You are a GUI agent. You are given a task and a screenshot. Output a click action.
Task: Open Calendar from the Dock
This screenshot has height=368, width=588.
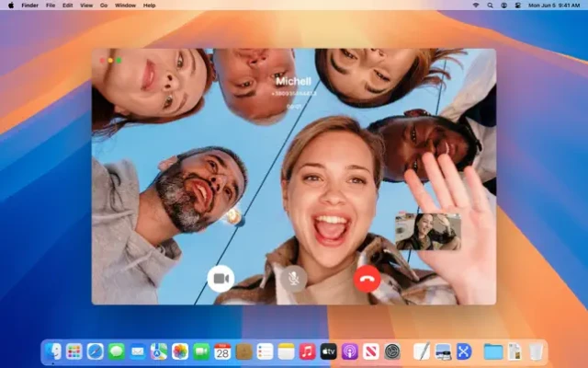(222, 351)
